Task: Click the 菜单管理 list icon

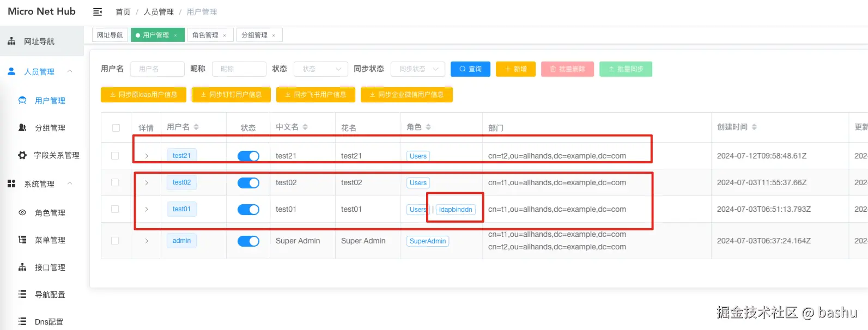Action: coord(22,240)
